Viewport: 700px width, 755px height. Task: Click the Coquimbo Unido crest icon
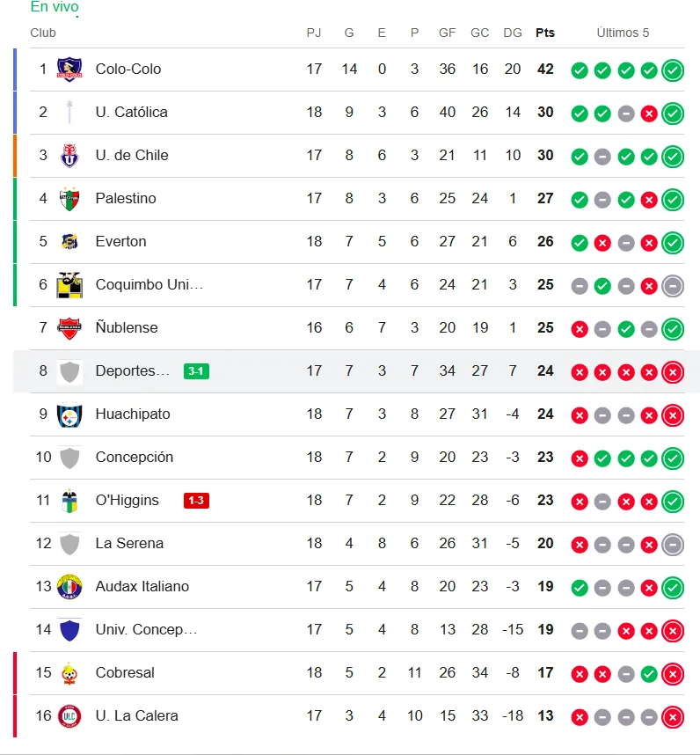tap(69, 285)
